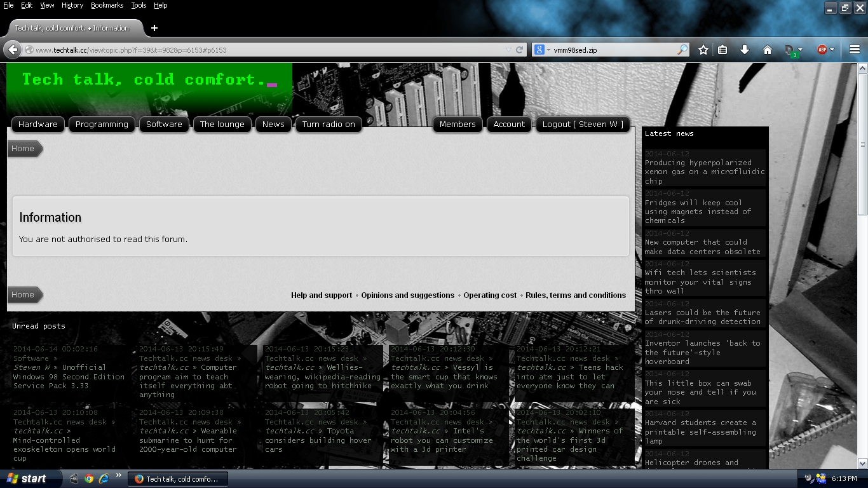Open the View menu
Image resolution: width=868 pixels, height=488 pixels.
coord(47,5)
